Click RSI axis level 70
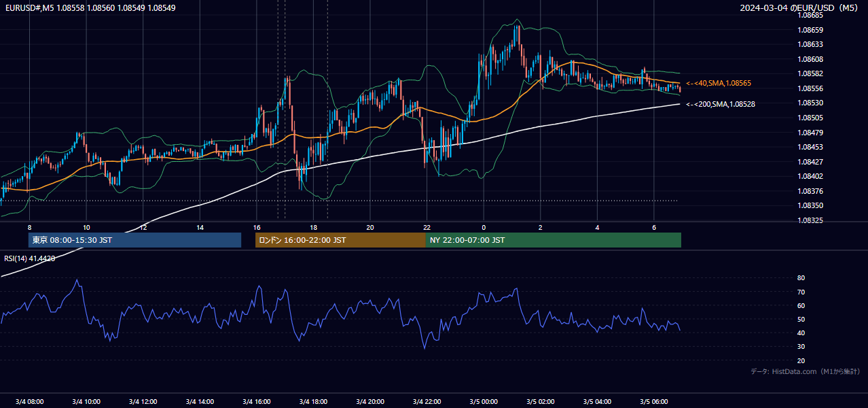This screenshot has height=408, width=868. point(801,292)
